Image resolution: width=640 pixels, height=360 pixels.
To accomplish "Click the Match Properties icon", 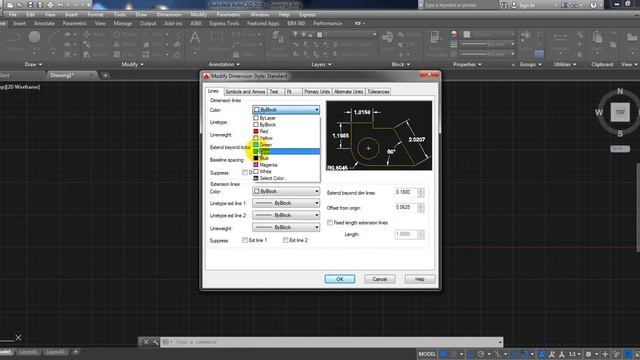I will coord(435,38).
